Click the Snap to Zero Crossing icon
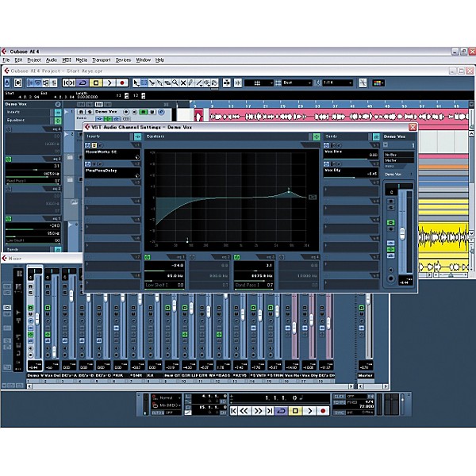Screen dimensions: 476x476 pyautogui.click(x=363, y=83)
